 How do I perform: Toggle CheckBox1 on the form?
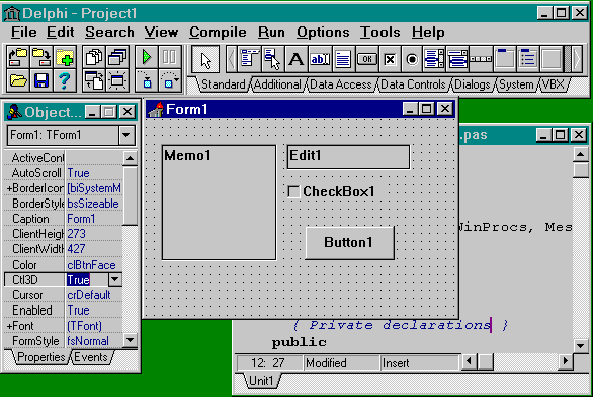tap(293, 191)
